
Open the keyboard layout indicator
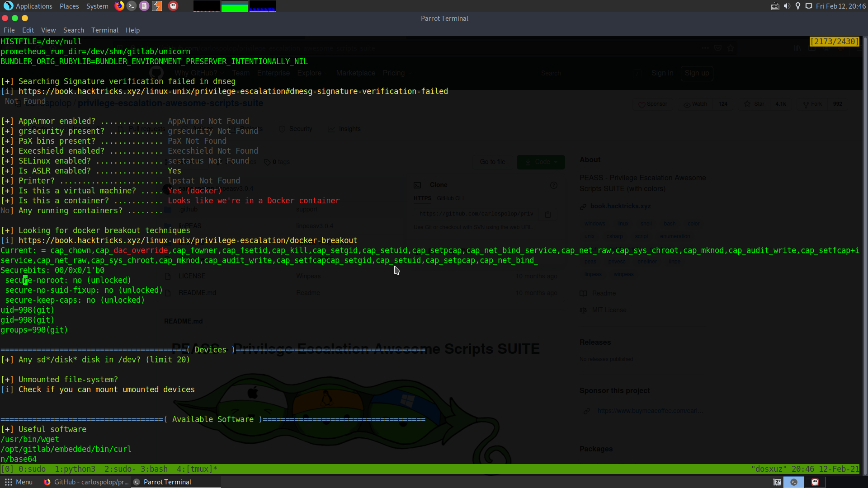coord(775,6)
